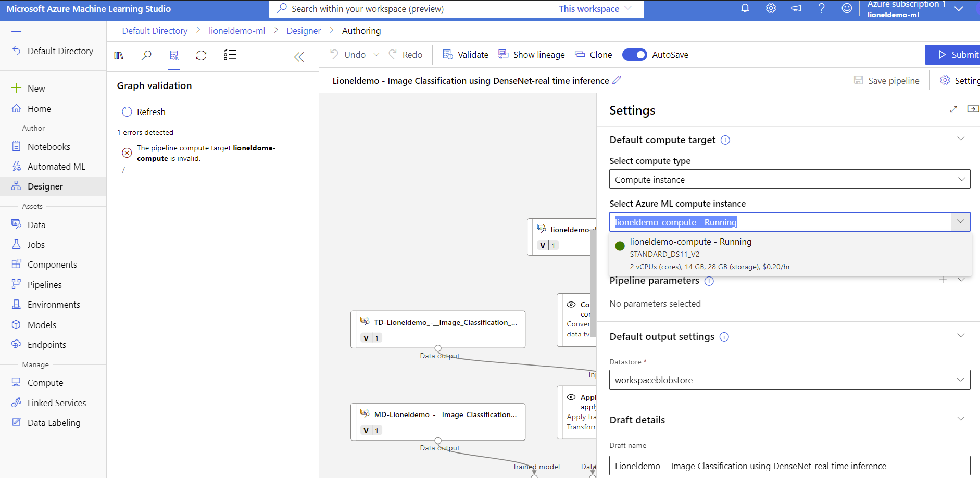Open the Designer breadcrumb link
Viewport: 980px width, 478px height.
(x=304, y=31)
